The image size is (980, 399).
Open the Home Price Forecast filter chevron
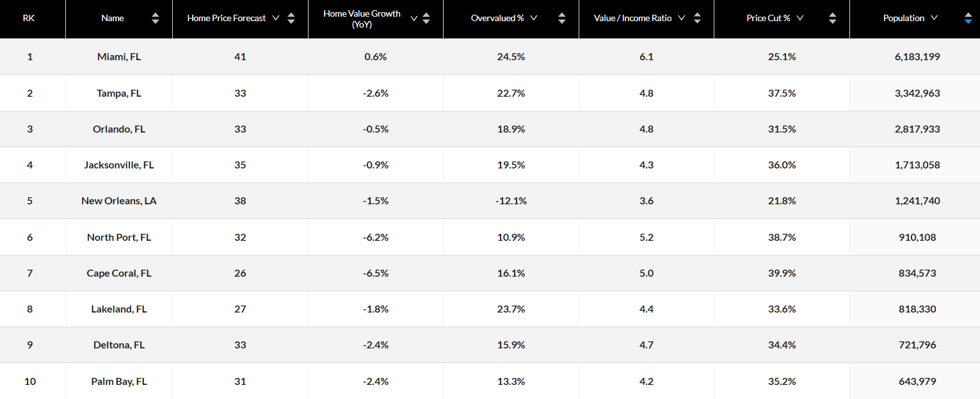coord(277,18)
